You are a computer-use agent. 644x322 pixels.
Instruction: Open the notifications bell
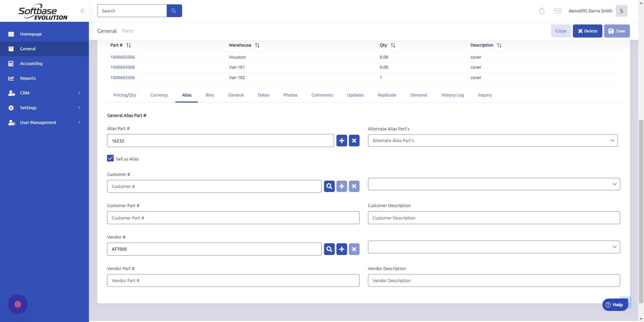click(542, 11)
